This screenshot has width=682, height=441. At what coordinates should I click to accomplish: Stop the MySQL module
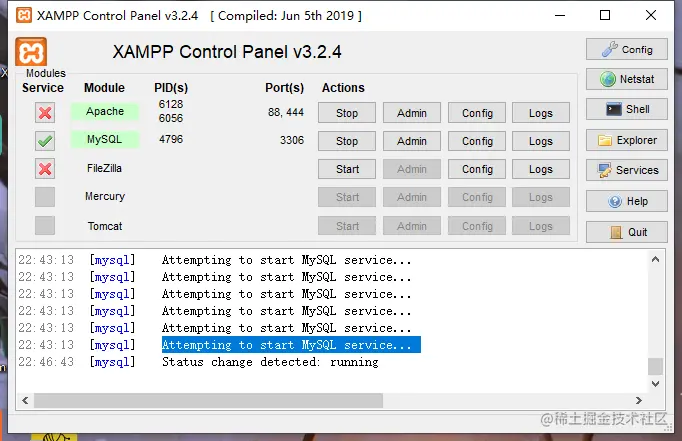point(347,141)
